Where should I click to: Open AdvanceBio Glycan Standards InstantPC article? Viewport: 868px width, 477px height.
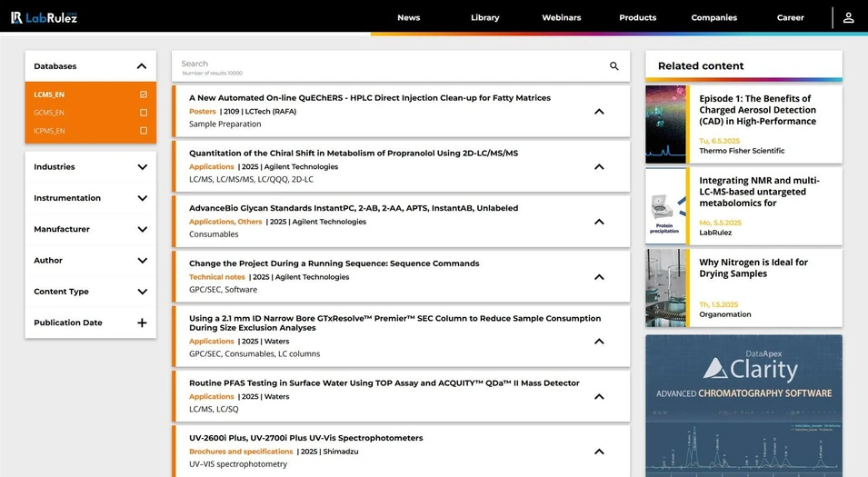pyautogui.click(x=354, y=208)
